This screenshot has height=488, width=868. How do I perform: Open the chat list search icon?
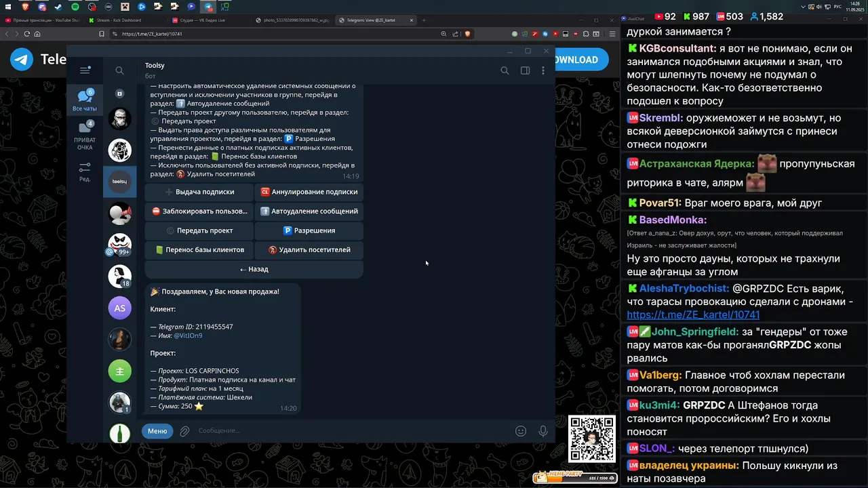(x=119, y=70)
